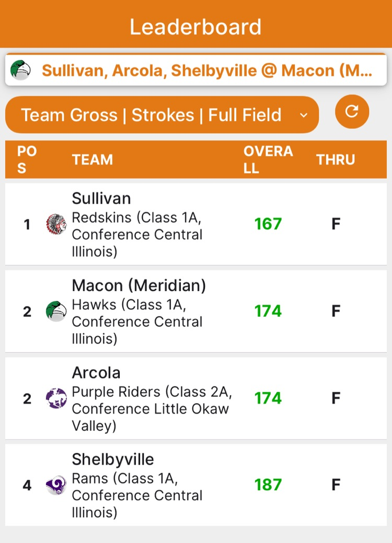The width and height of the screenshot is (392, 543).
Task: Sort by the TEAM column header
Action: [x=92, y=160]
